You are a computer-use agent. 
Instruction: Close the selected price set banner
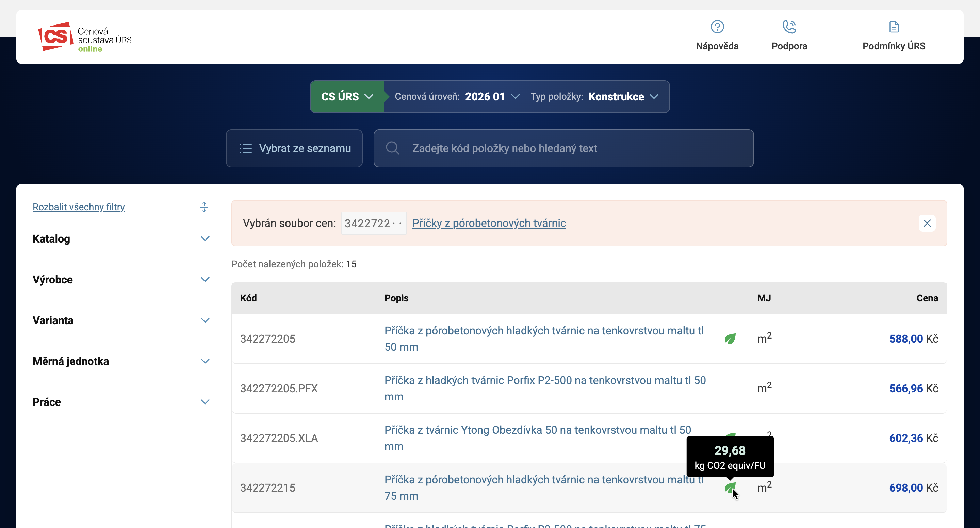pos(927,223)
